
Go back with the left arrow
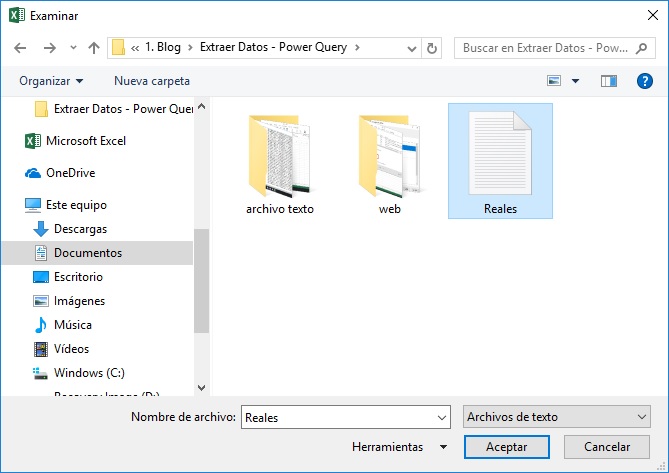click(20, 48)
